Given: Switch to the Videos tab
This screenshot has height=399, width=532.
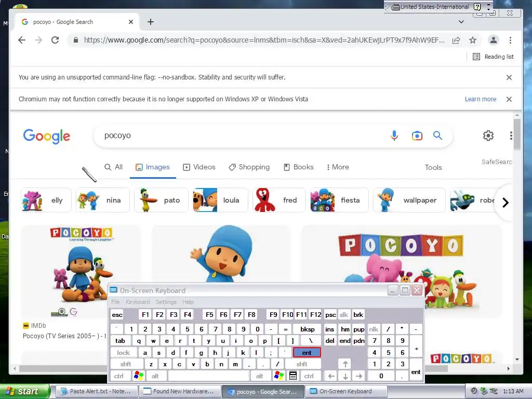Looking at the screenshot, I should (x=199, y=167).
